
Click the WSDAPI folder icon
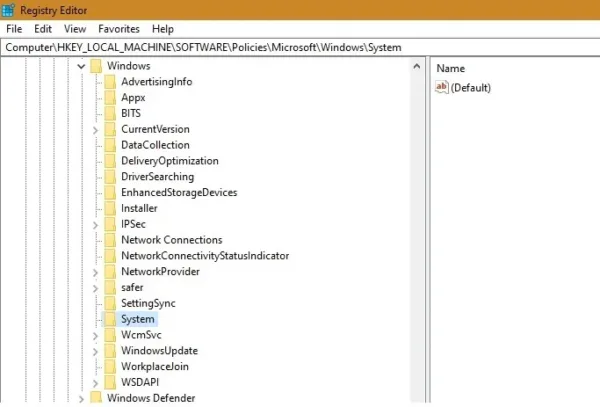[x=110, y=382]
